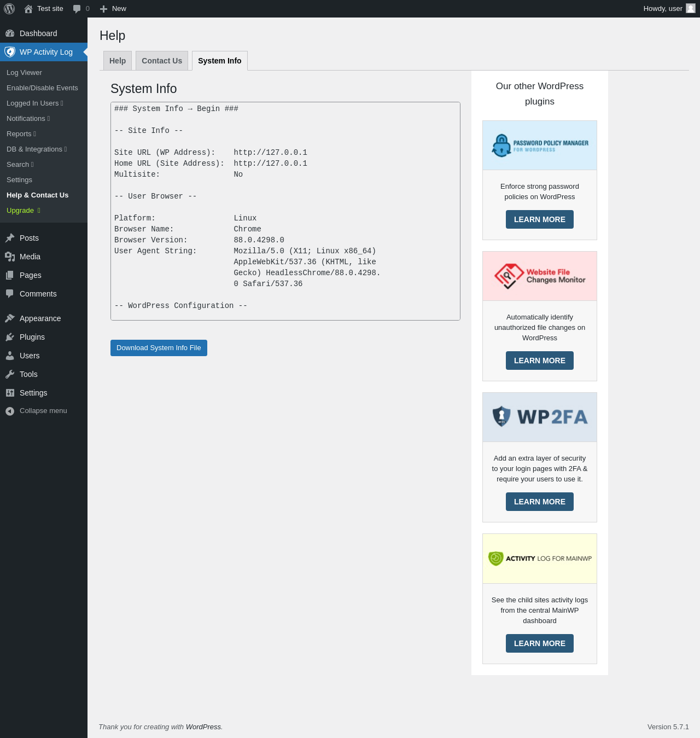Click the Automatically identify unauthorized file changes text

[x=540, y=328]
